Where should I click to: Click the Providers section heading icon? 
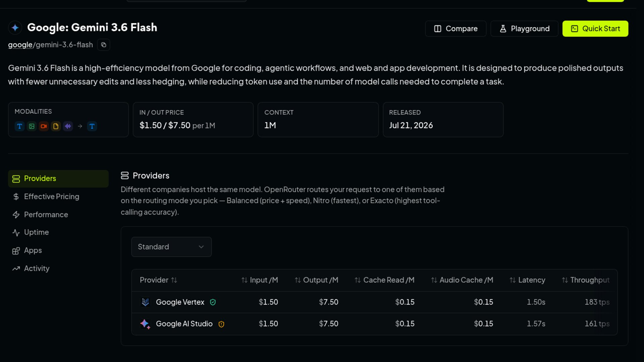pyautogui.click(x=125, y=176)
